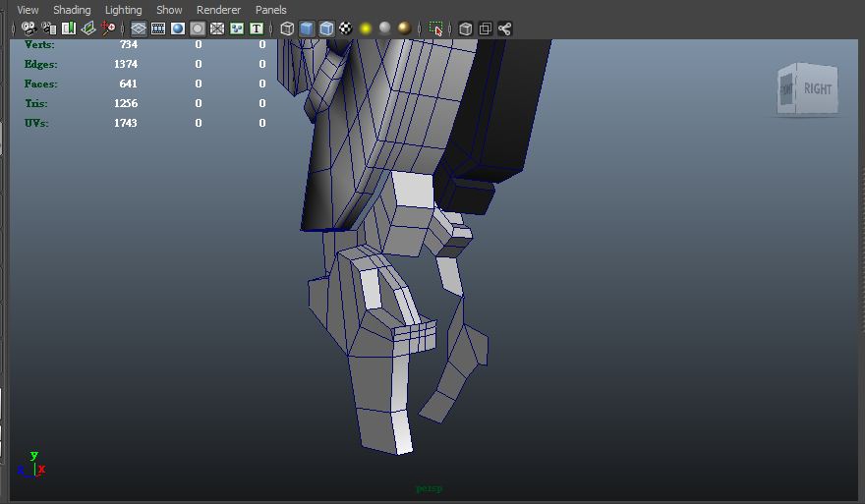Image resolution: width=865 pixels, height=504 pixels.
Task: Toggle the Gate Mask icon
Action: click(198, 28)
